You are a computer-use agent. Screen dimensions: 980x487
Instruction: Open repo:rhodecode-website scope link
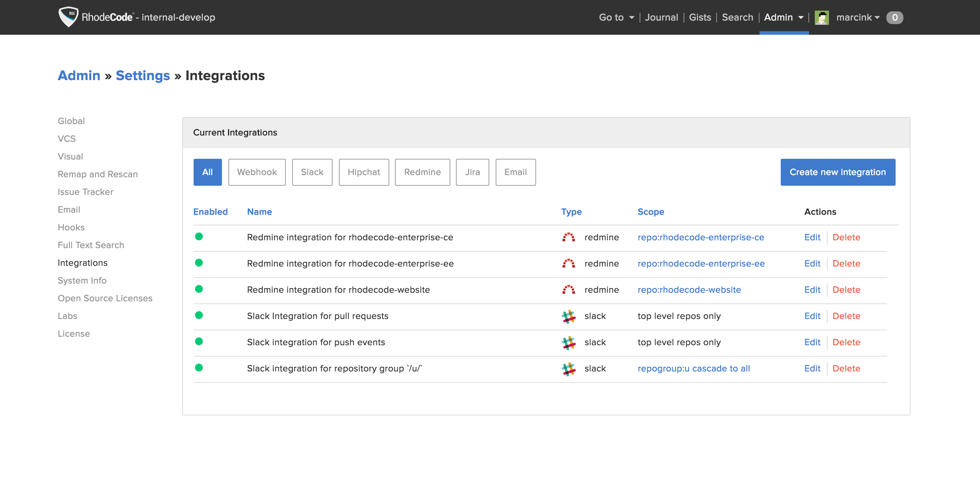pos(689,290)
